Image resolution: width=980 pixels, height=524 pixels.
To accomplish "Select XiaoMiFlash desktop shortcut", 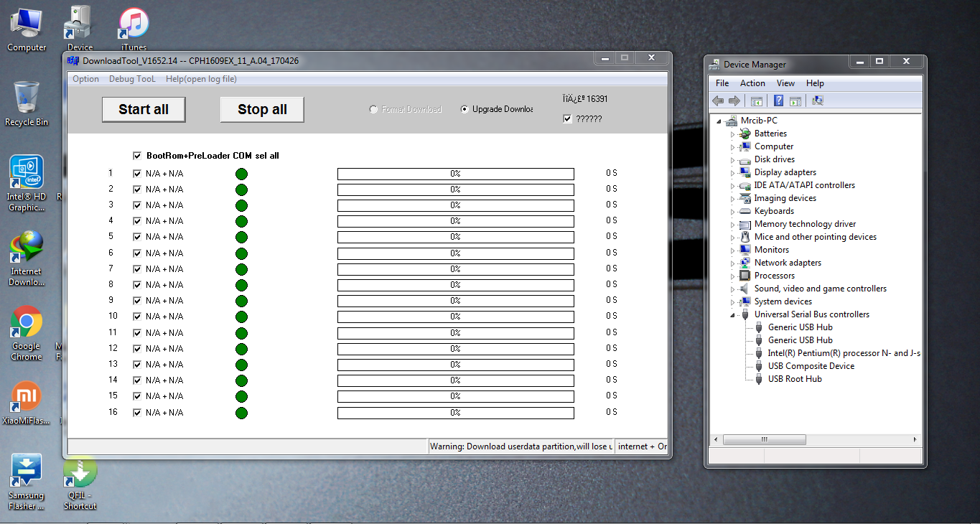I will click(x=27, y=403).
